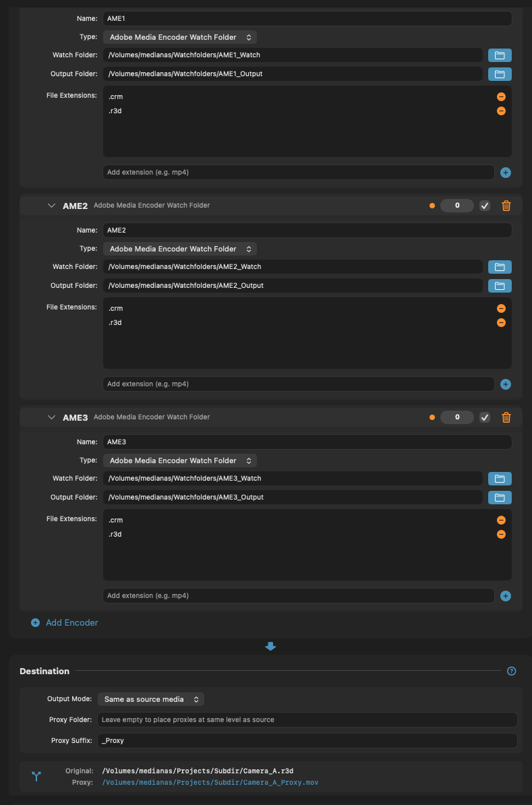
Task: Click the orange status dot on AME2
Action: pos(432,206)
